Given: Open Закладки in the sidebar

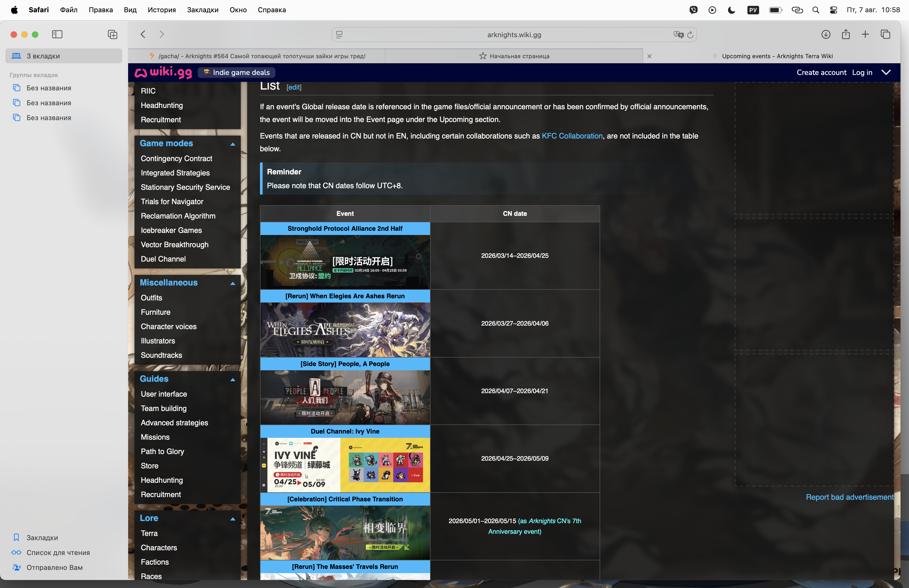Looking at the screenshot, I should tap(42, 537).
